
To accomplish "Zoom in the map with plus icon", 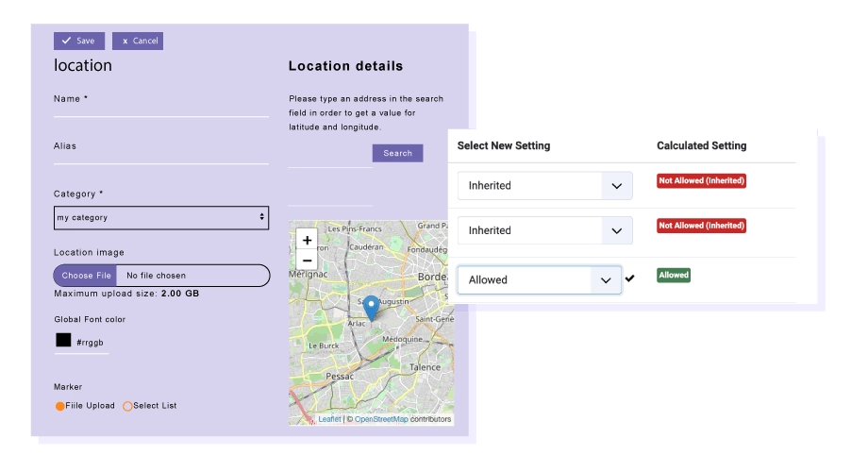I will click(308, 240).
